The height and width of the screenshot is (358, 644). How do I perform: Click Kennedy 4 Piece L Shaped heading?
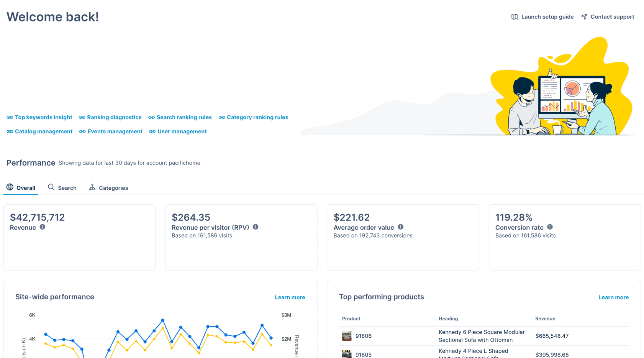[x=474, y=353]
